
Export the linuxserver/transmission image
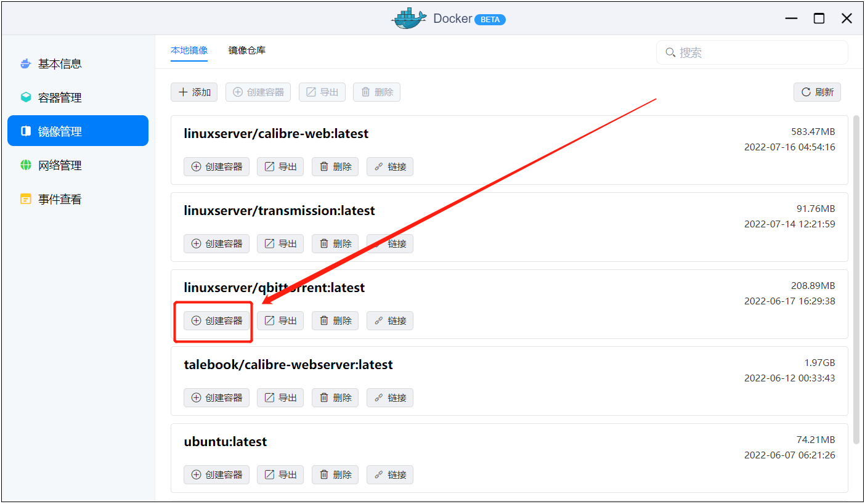(280, 244)
